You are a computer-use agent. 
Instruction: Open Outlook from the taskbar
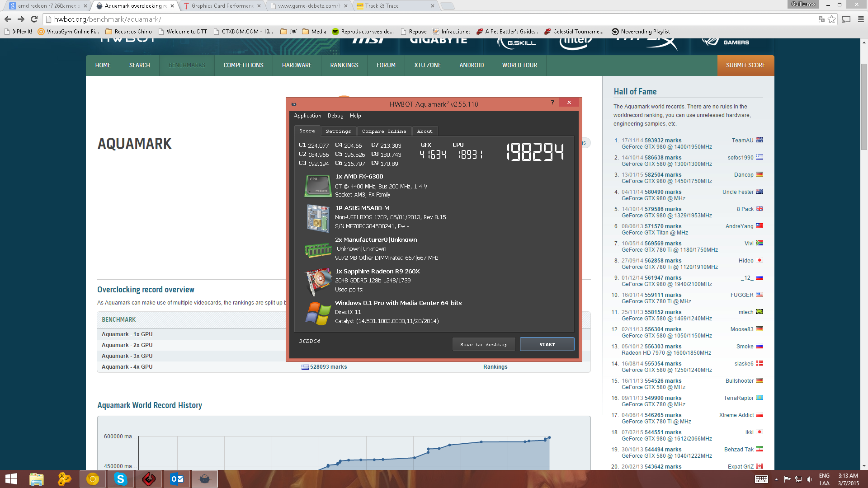click(x=177, y=479)
